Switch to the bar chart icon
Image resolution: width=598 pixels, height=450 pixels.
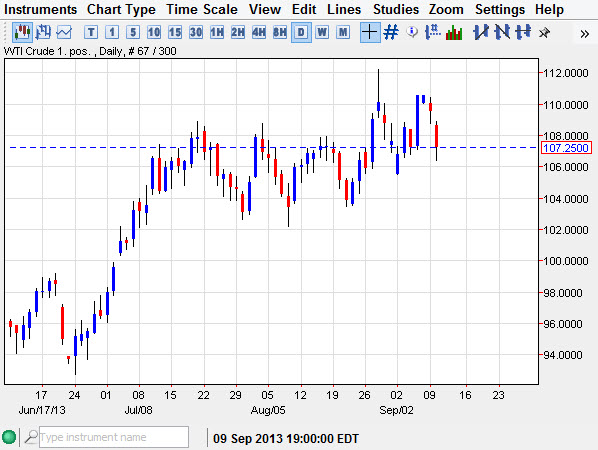tap(43, 32)
